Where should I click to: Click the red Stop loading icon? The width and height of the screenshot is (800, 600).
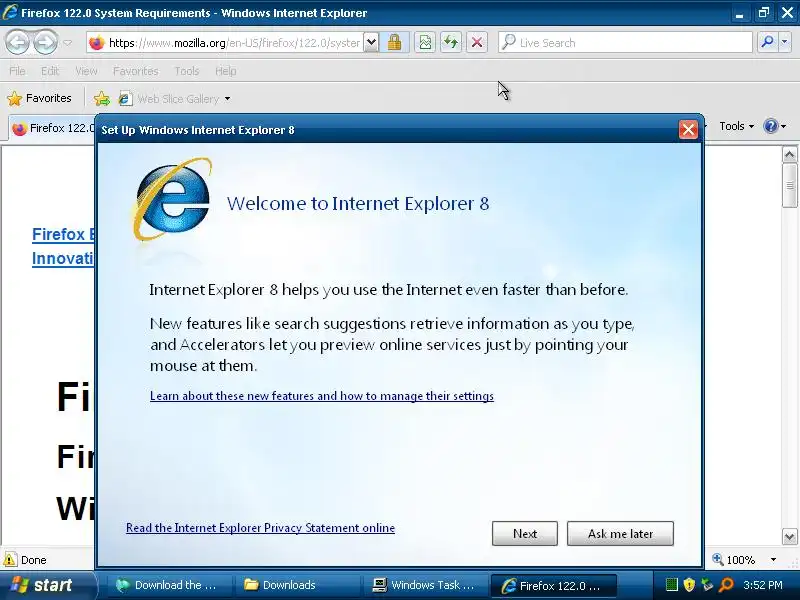(x=477, y=42)
